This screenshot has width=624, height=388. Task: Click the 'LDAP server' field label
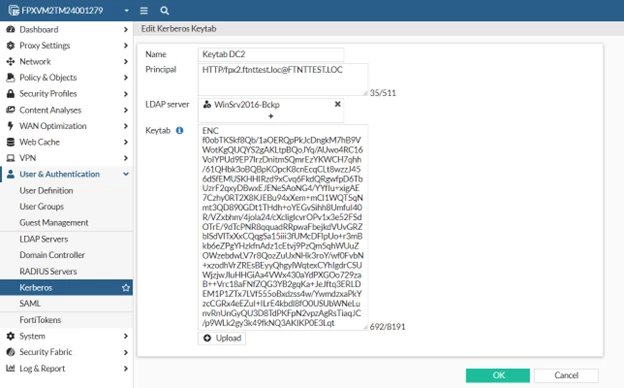[x=167, y=104]
